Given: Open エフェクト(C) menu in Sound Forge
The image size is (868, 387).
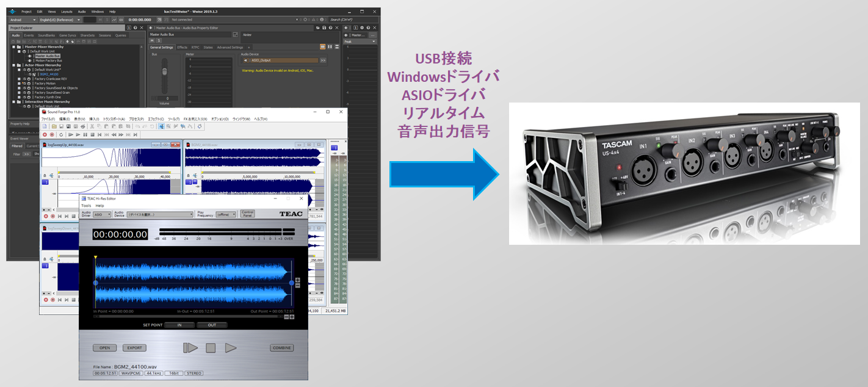Looking at the screenshot, I should coord(156,119).
